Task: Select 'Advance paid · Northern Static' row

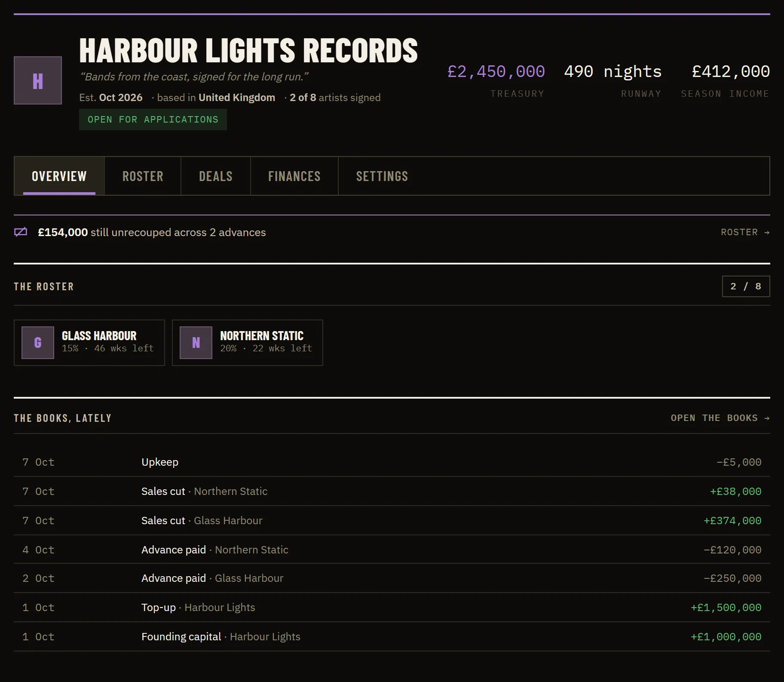Action: [392, 550]
